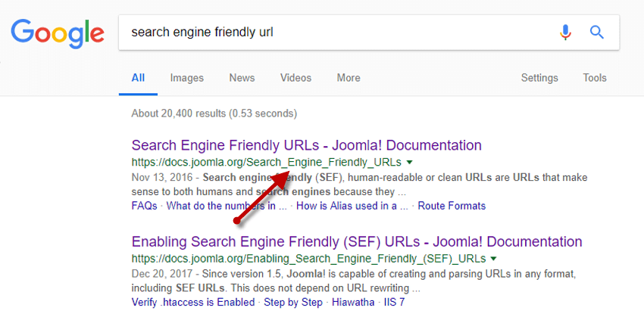The width and height of the screenshot is (644, 320).
Task: Click the Google logo
Action: point(58,32)
